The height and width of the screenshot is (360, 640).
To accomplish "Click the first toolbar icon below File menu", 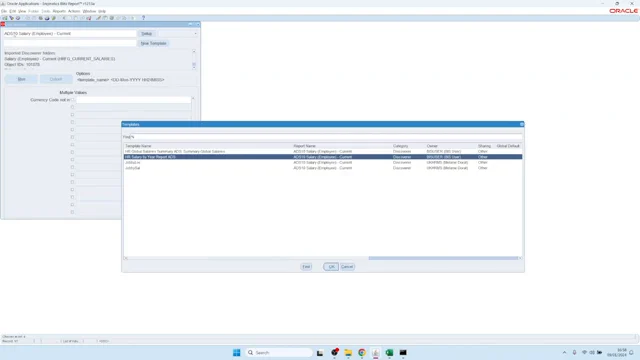I will 5,18.
